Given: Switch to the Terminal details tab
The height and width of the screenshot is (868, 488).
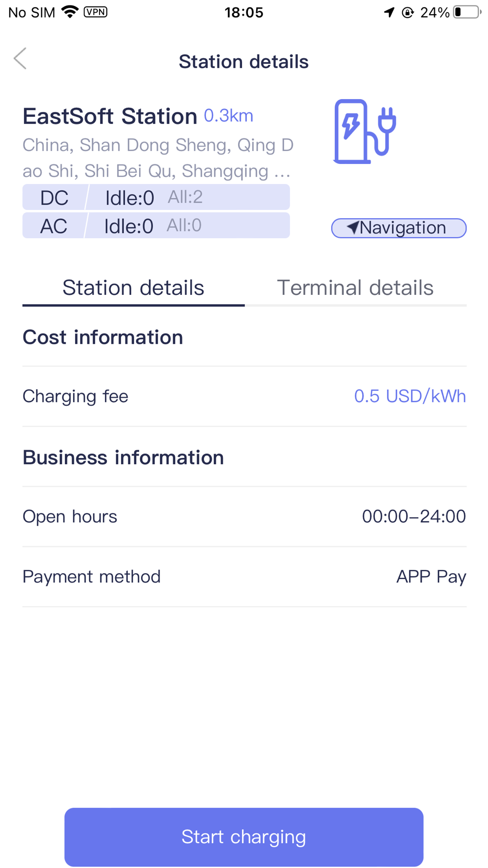Looking at the screenshot, I should pos(355,288).
